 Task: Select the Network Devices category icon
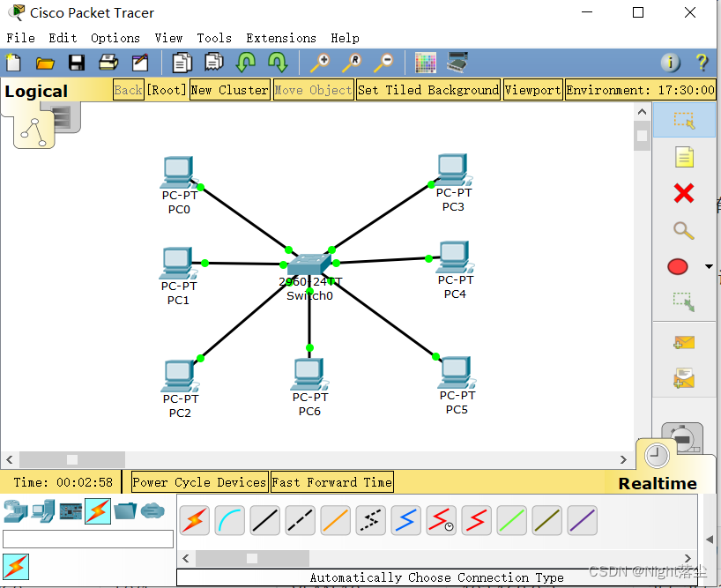pos(16,511)
